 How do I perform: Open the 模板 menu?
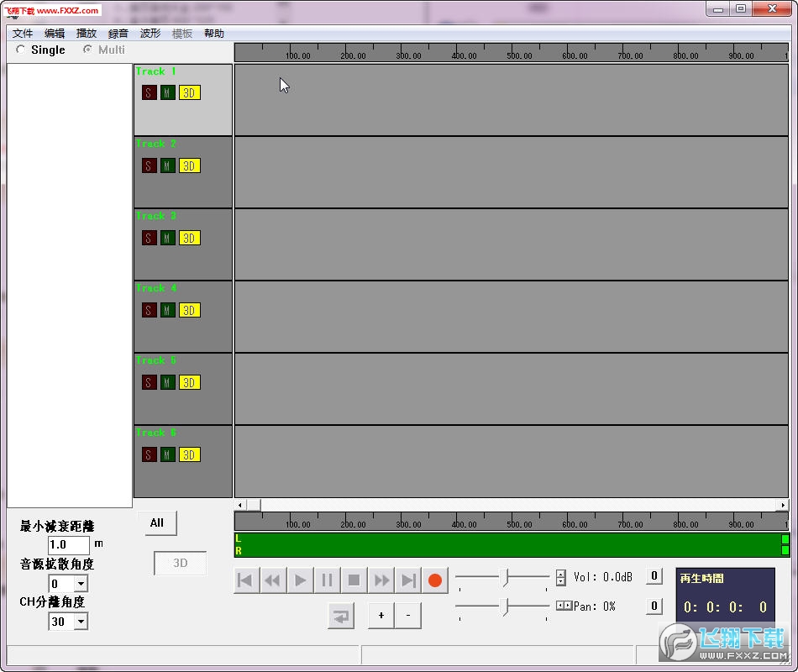pyautogui.click(x=182, y=34)
